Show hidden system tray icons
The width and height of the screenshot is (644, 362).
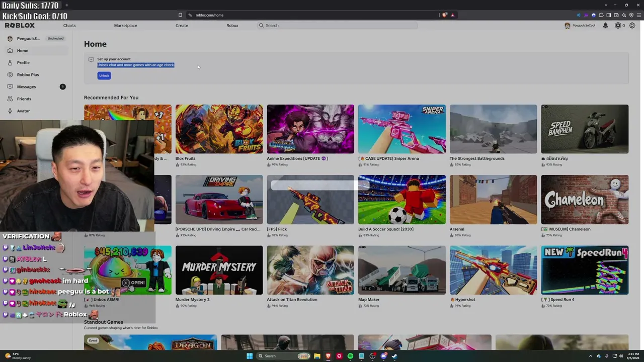point(591,356)
